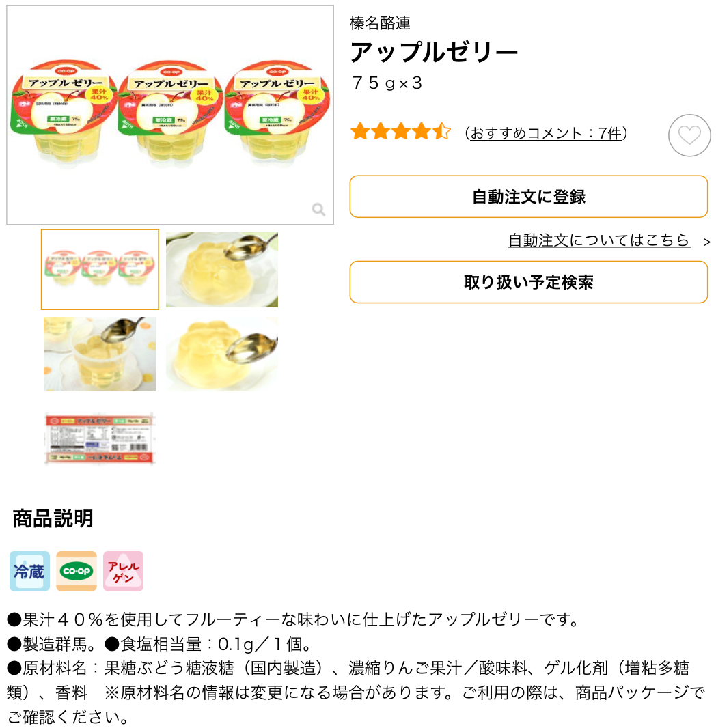716x728 pixels.
Task: Click the green CO-OP brand badge
Action: tap(77, 571)
